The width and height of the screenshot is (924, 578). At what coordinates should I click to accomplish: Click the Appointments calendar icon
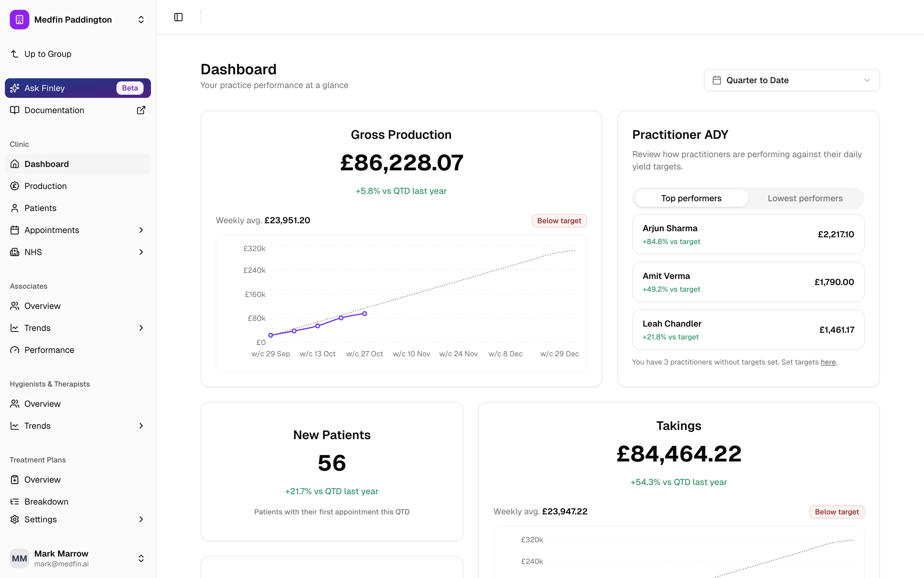(14, 230)
